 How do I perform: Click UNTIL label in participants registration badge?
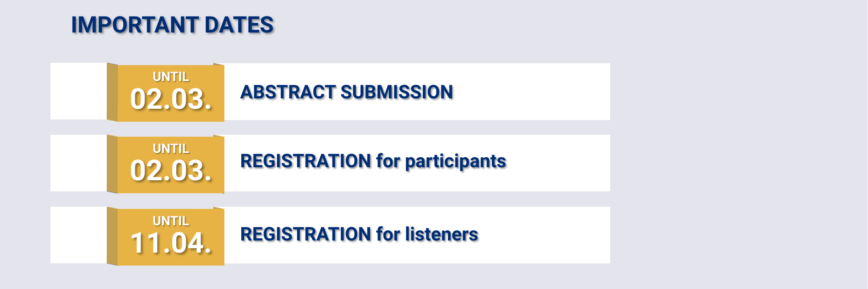point(171,149)
